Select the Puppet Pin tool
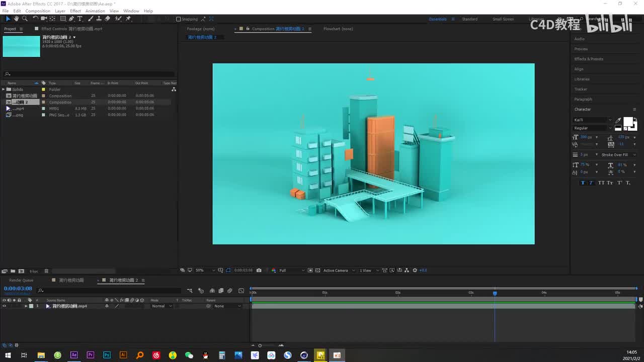 pos(128,19)
